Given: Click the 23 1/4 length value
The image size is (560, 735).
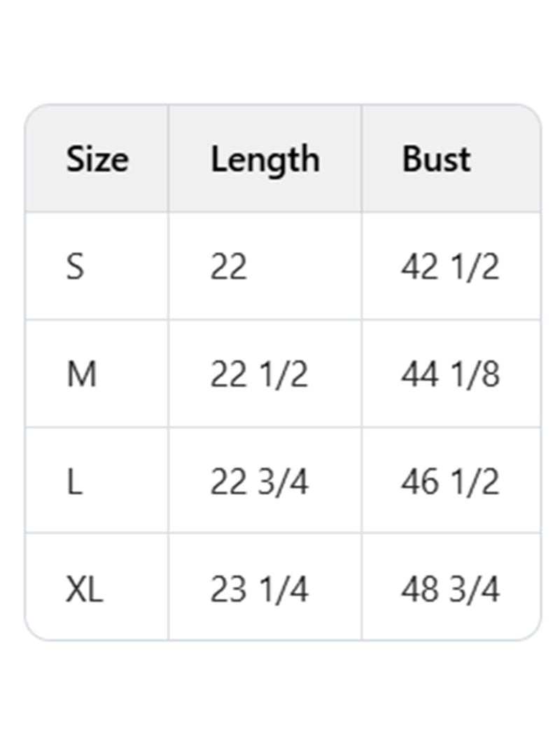Looking at the screenshot, I should (x=259, y=589).
